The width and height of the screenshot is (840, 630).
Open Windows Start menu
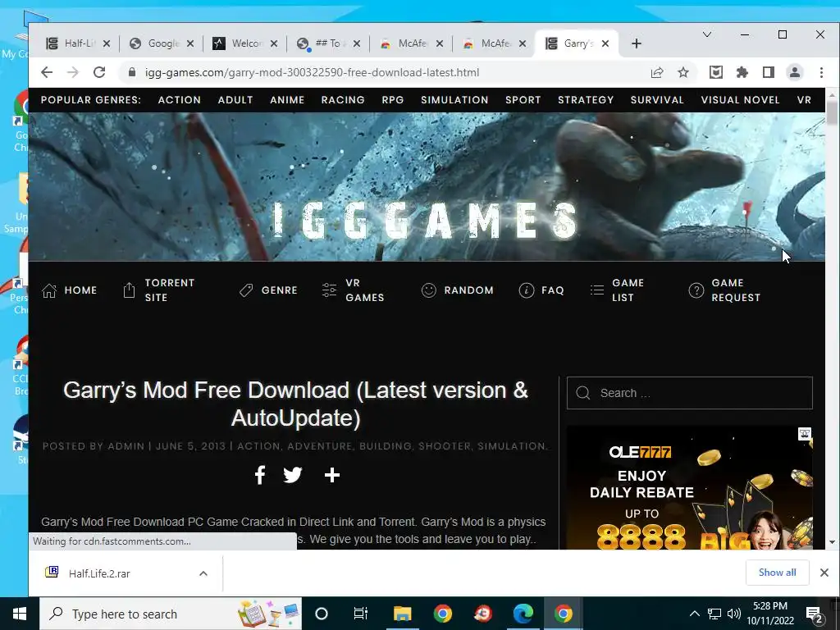point(20,614)
